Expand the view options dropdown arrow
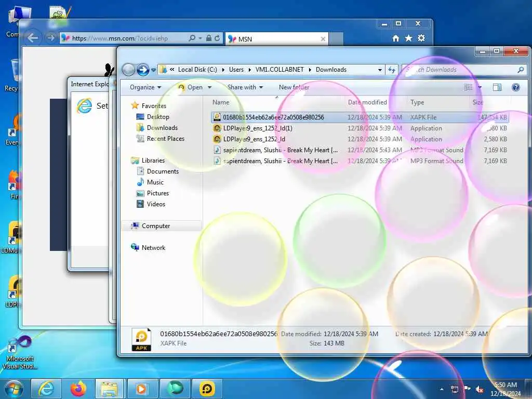532x399 pixels. tap(480, 87)
